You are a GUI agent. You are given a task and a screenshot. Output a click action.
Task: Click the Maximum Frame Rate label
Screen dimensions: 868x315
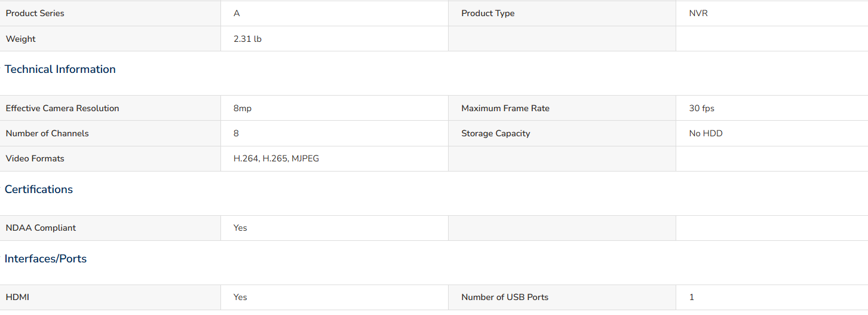[505, 108]
